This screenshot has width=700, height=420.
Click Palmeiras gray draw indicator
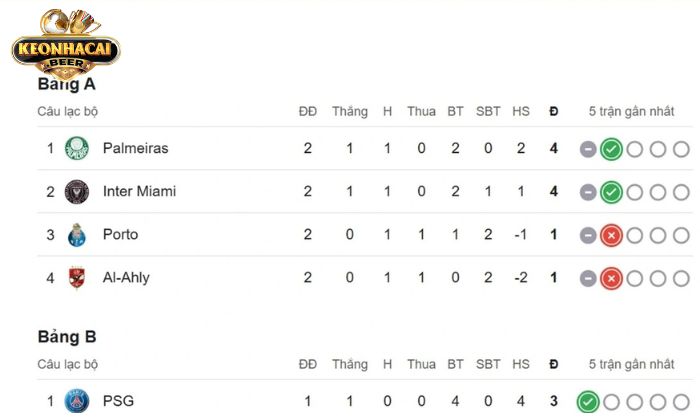click(588, 150)
